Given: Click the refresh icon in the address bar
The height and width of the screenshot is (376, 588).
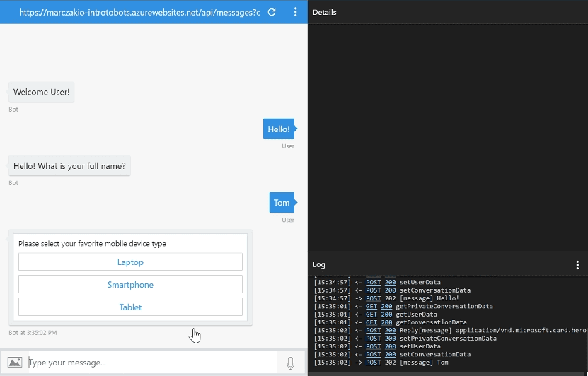Looking at the screenshot, I should pyautogui.click(x=272, y=12).
